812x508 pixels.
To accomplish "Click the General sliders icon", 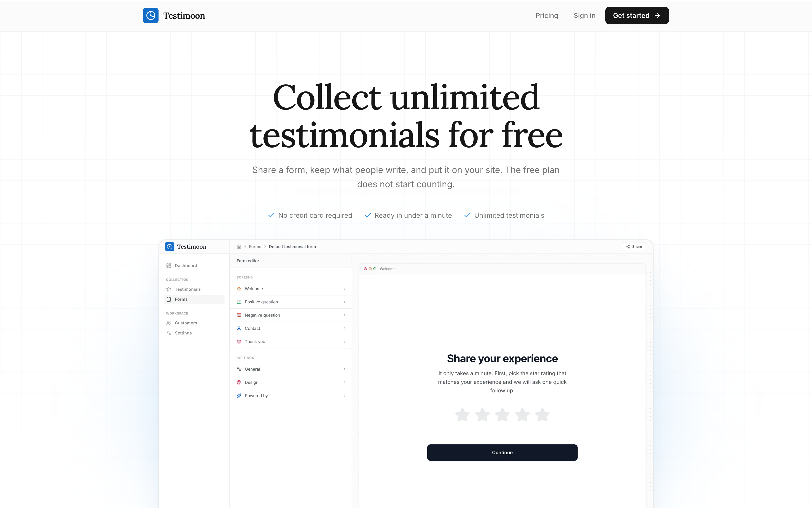I will pos(239,369).
